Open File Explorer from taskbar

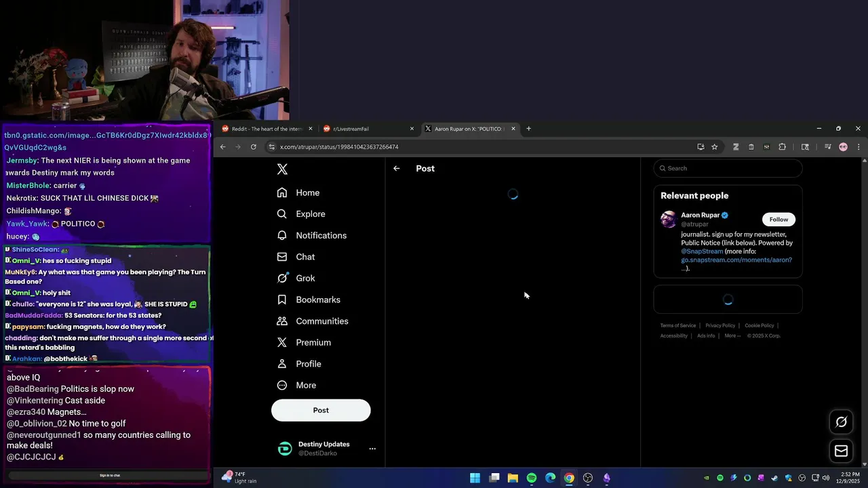tap(513, 478)
